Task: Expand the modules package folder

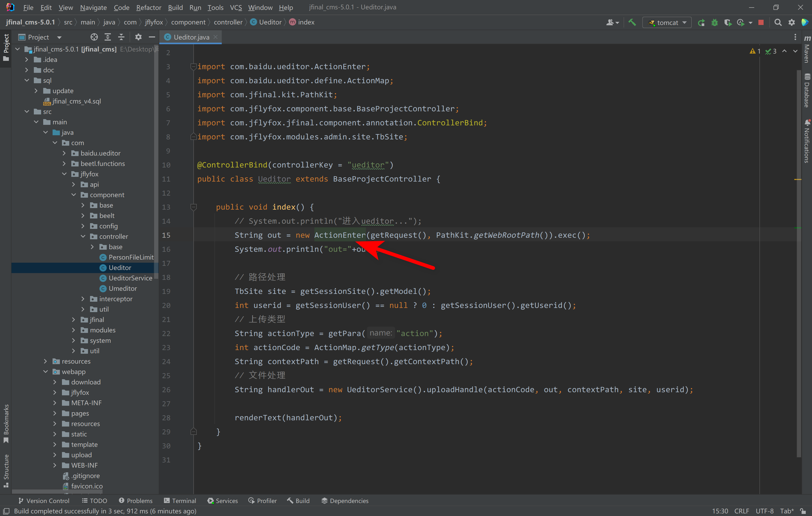Action: [74, 330]
